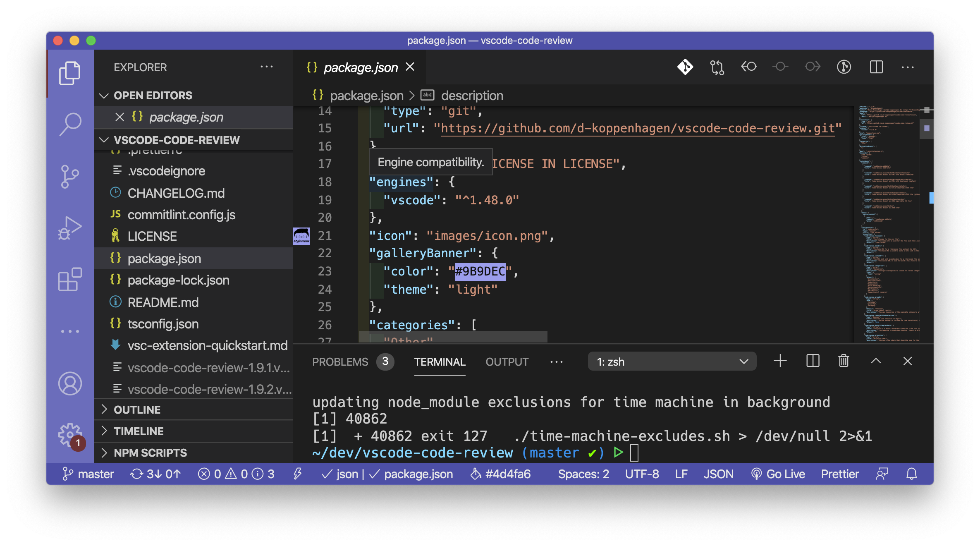Screen dimensions: 980x546
Task: Click the #4d4fa6 color indicator in status bar
Action: (500, 474)
